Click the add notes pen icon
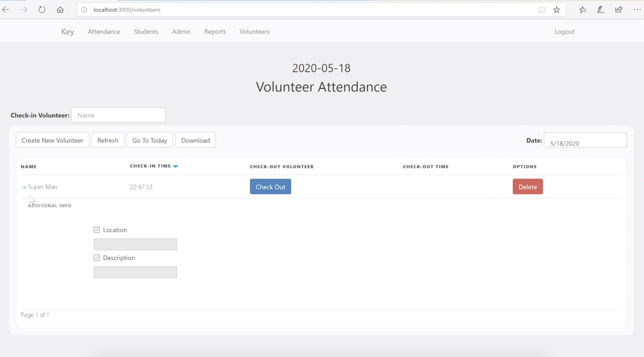644x357 pixels. (x=601, y=10)
